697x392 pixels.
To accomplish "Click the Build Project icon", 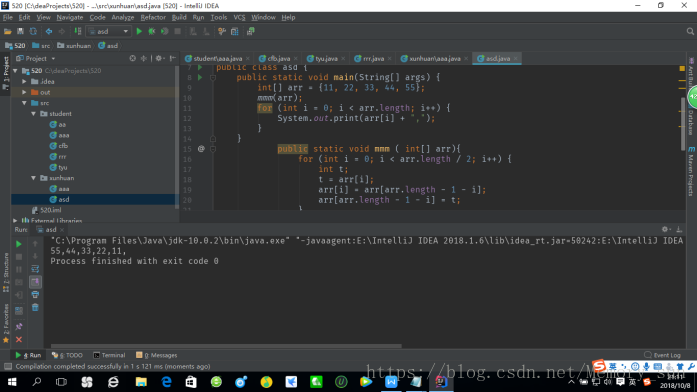I will [x=78, y=32].
